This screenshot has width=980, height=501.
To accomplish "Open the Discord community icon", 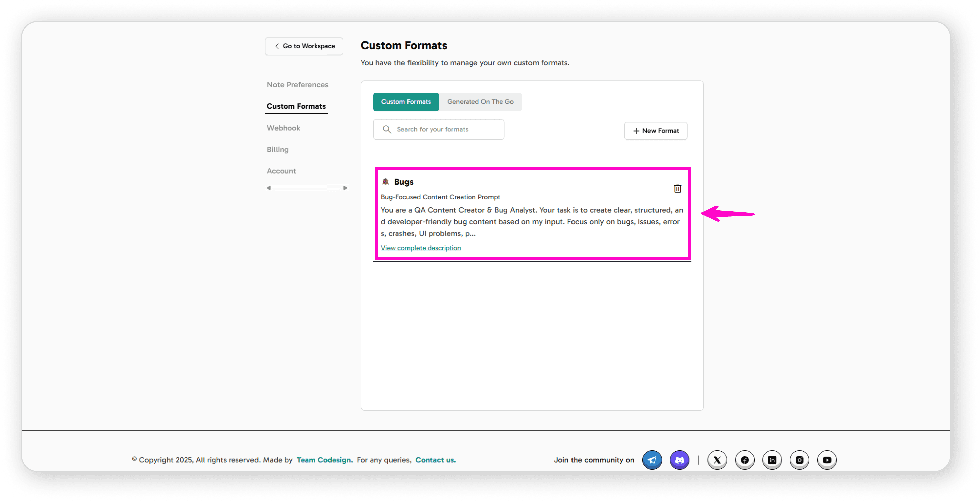I will tap(679, 460).
